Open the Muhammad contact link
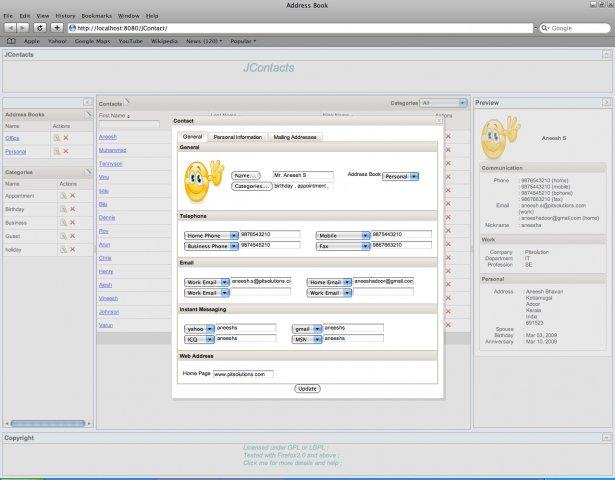This screenshot has width=615, height=480. point(113,150)
